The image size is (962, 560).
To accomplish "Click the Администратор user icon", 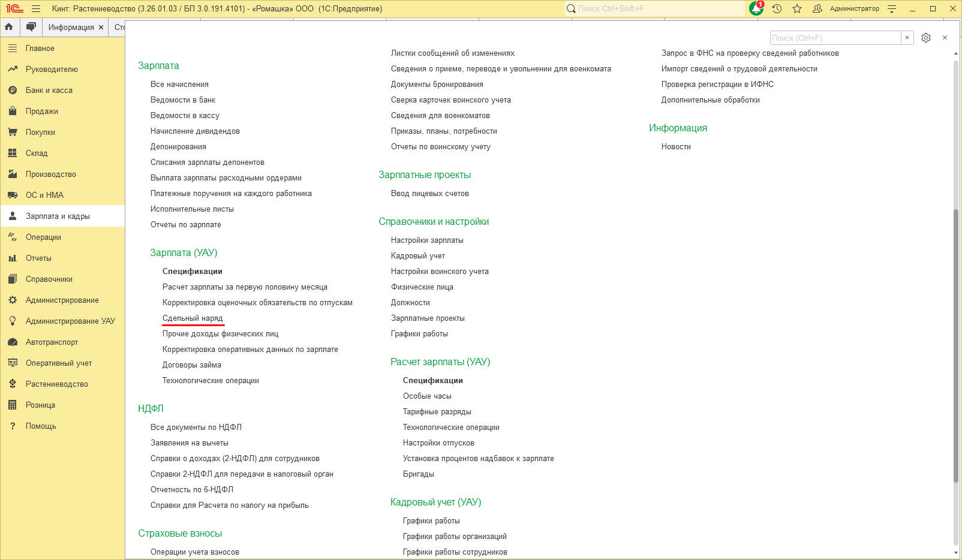I will (817, 9).
